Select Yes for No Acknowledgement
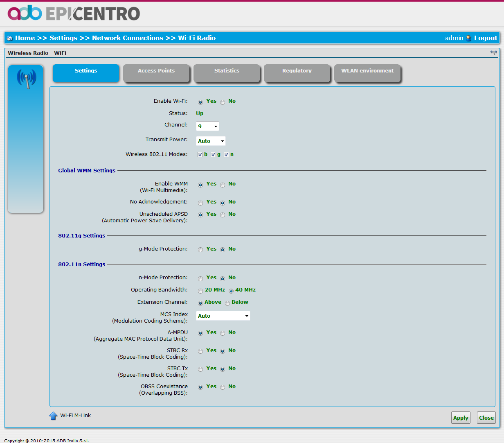Viewport: 504px width, 443px height. point(200,203)
